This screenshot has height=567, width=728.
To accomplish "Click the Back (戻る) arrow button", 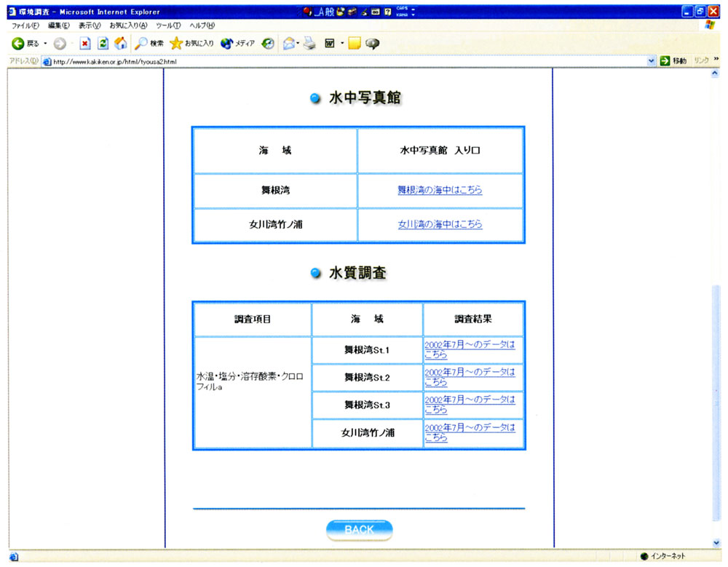I will [x=25, y=44].
